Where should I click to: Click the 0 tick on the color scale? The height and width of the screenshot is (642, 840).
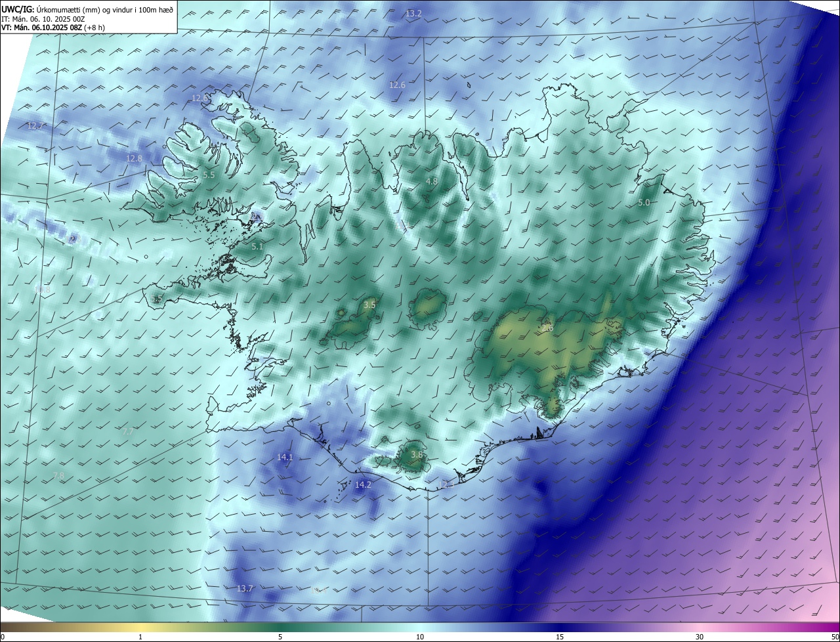pos(3,637)
